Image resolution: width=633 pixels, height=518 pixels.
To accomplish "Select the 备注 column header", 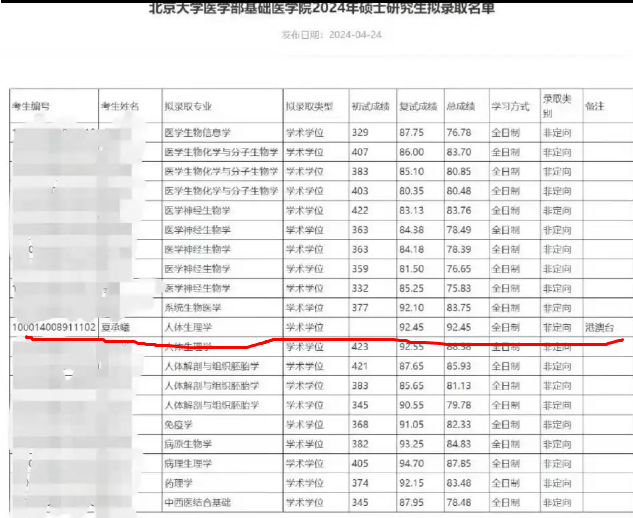I will [x=595, y=107].
